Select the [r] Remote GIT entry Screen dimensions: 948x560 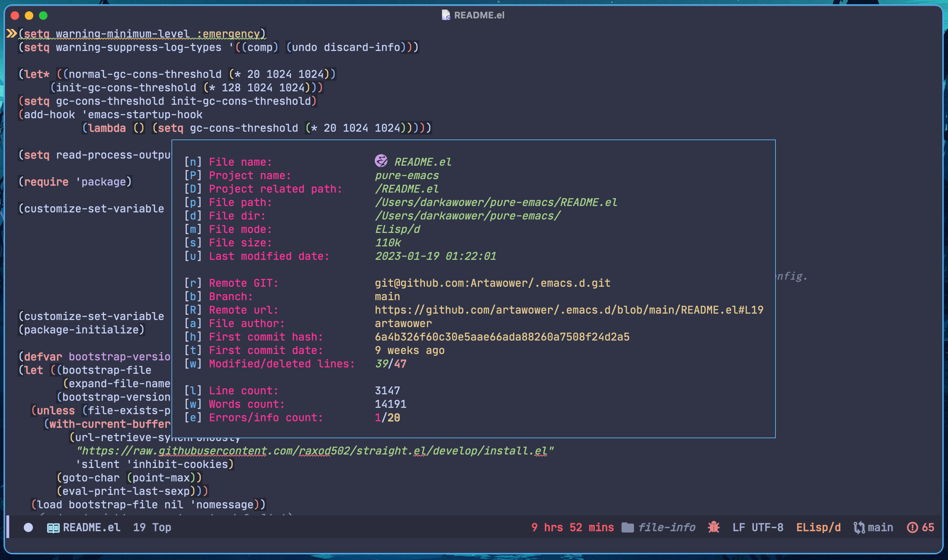click(243, 283)
